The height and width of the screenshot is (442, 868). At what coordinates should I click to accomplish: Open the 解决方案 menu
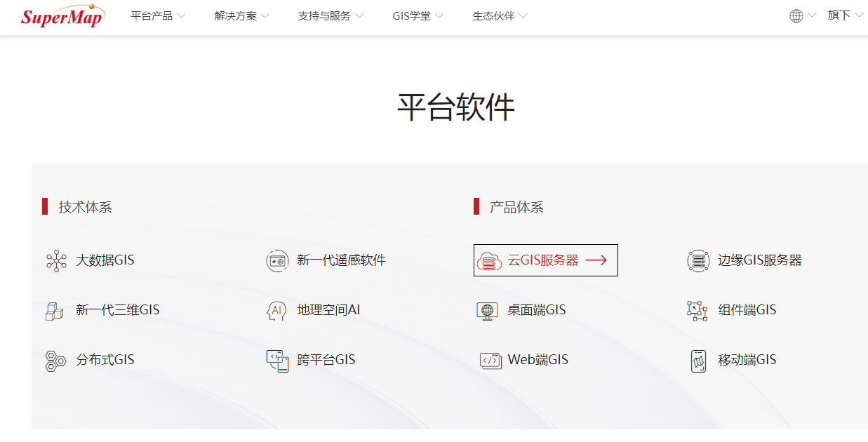[236, 15]
